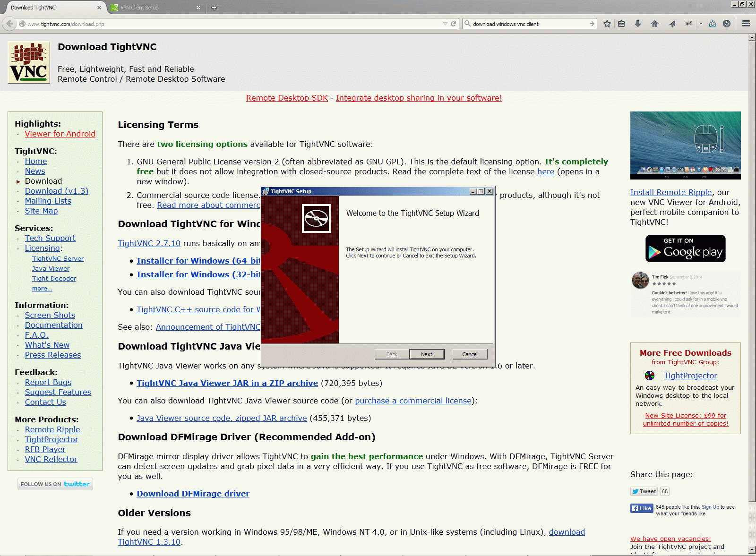The height and width of the screenshot is (556, 756).
Task: Click the Remote Ripple Android screenshot thumbnail
Action: 686,145
